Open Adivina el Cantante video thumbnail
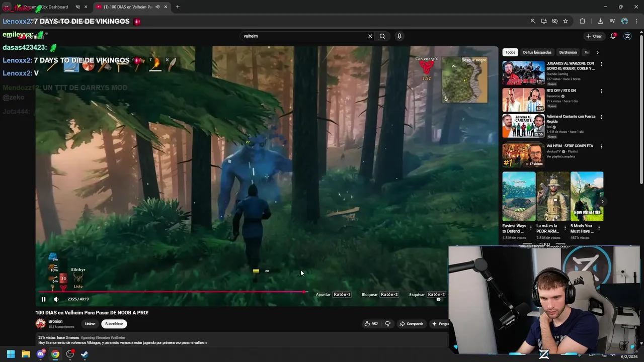The width and height of the screenshot is (644, 362). (x=523, y=126)
